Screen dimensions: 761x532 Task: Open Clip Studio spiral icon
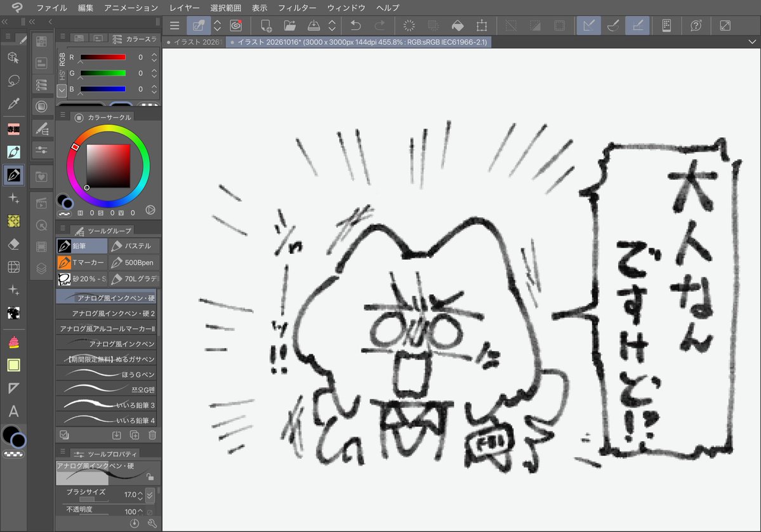click(x=236, y=25)
